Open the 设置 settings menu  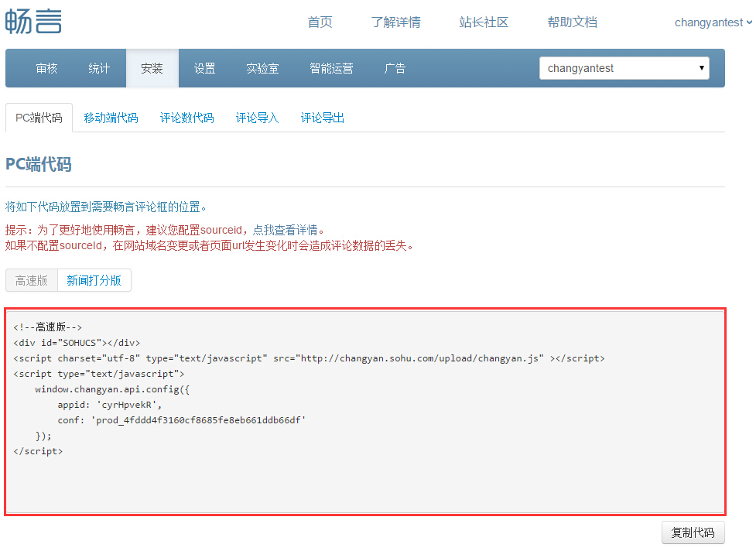204,68
